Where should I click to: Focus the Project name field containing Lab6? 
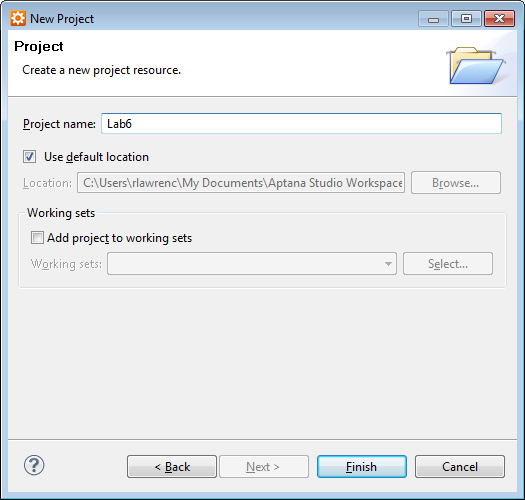pyautogui.click(x=301, y=124)
